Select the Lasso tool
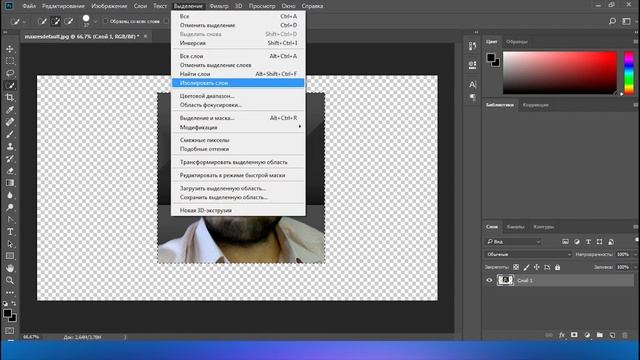This screenshot has height=360, width=640. pos(10,73)
